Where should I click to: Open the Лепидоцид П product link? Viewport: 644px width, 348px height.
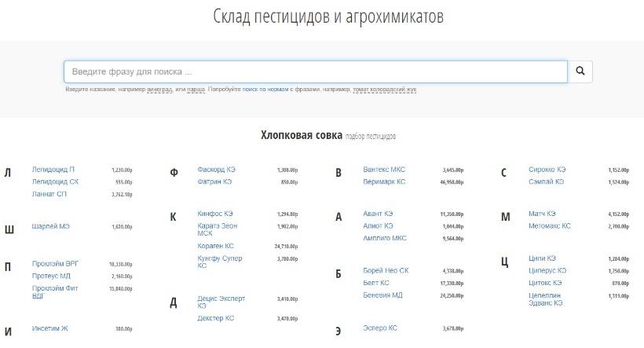pyautogui.click(x=53, y=170)
